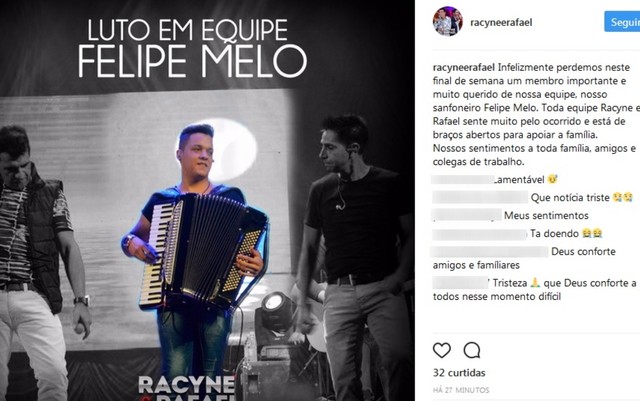
Task: View the 32 curtidas likes list
Action: pyautogui.click(x=459, y=373)
